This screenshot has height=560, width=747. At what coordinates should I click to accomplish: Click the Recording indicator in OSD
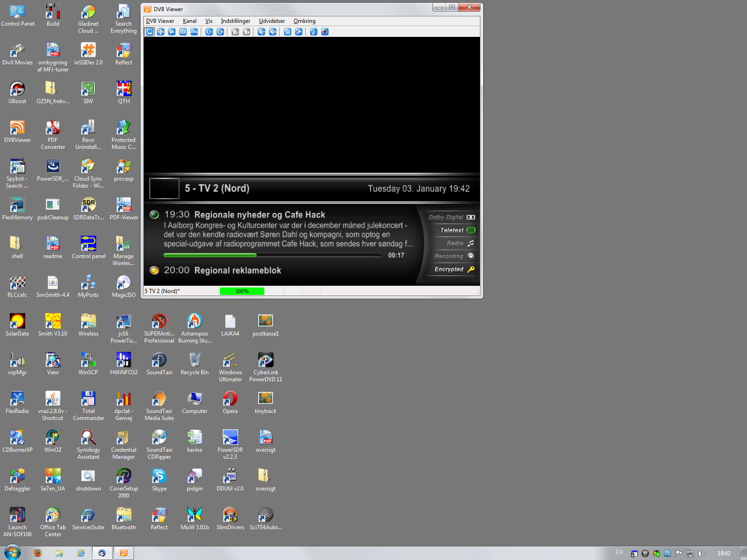(454, 256)
